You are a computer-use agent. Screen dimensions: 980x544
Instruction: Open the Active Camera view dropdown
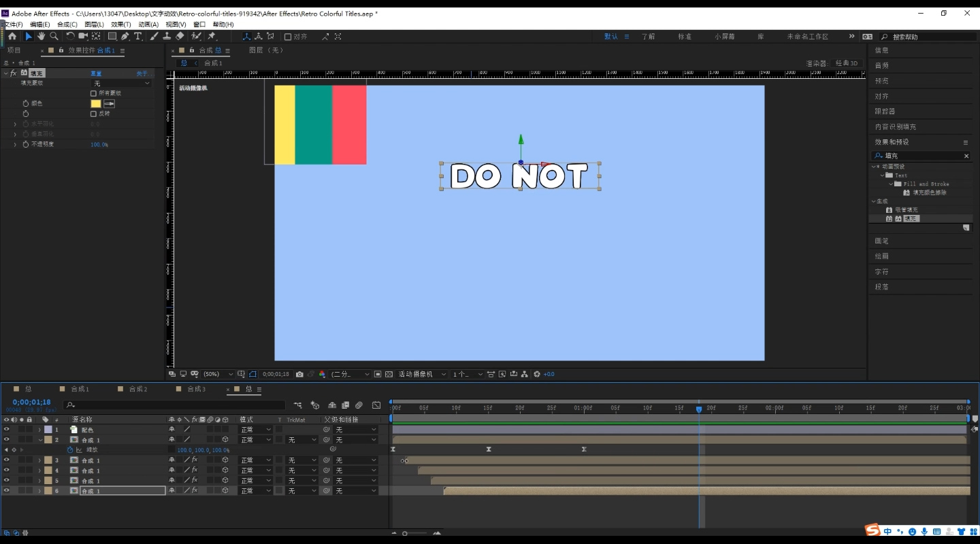tap(423, 374)
